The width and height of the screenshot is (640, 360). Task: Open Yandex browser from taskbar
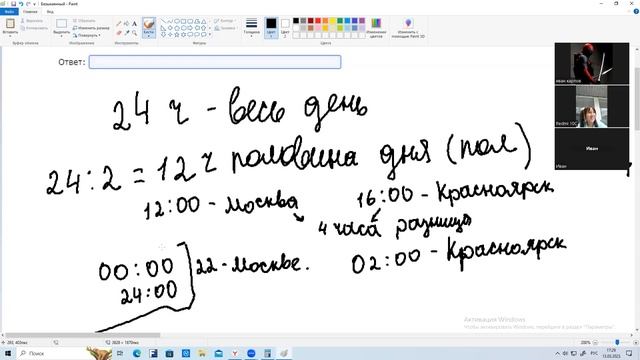(235, 353)
